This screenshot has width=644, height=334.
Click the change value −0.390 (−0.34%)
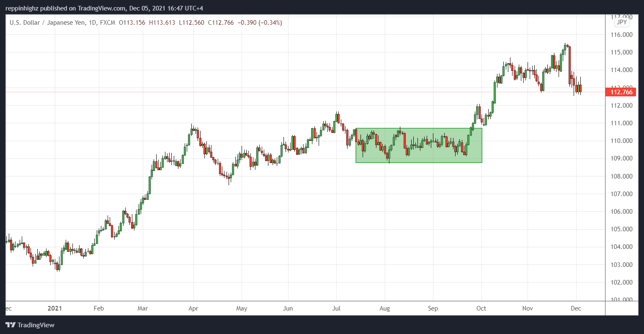[260, 23]
